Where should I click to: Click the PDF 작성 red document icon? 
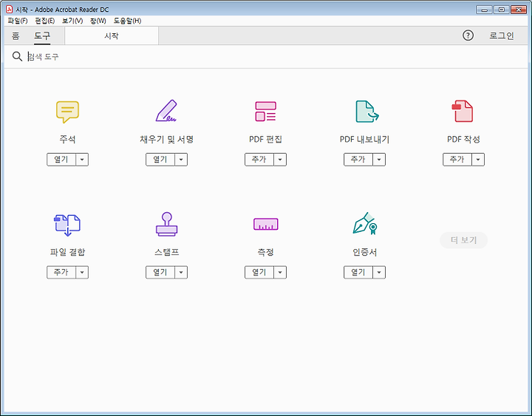coord(463,111)
